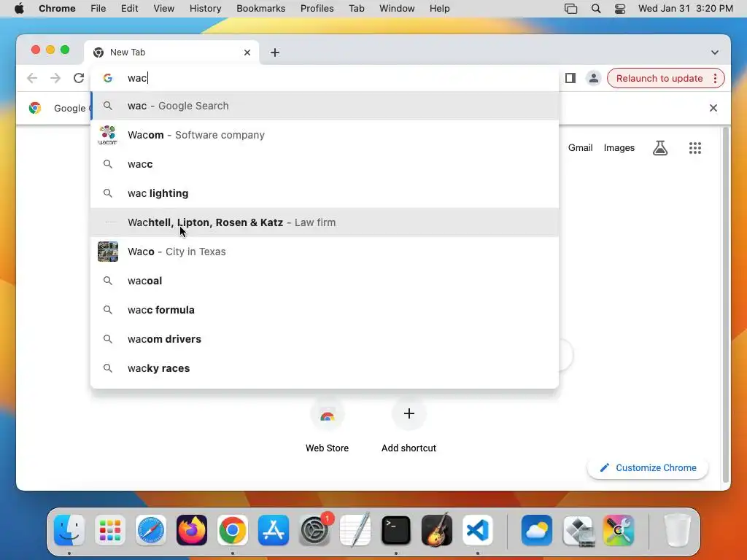The height and width of the screenshot is (560, 747).
Task: Open System Settings from the Dock
Action: [314, 530]
